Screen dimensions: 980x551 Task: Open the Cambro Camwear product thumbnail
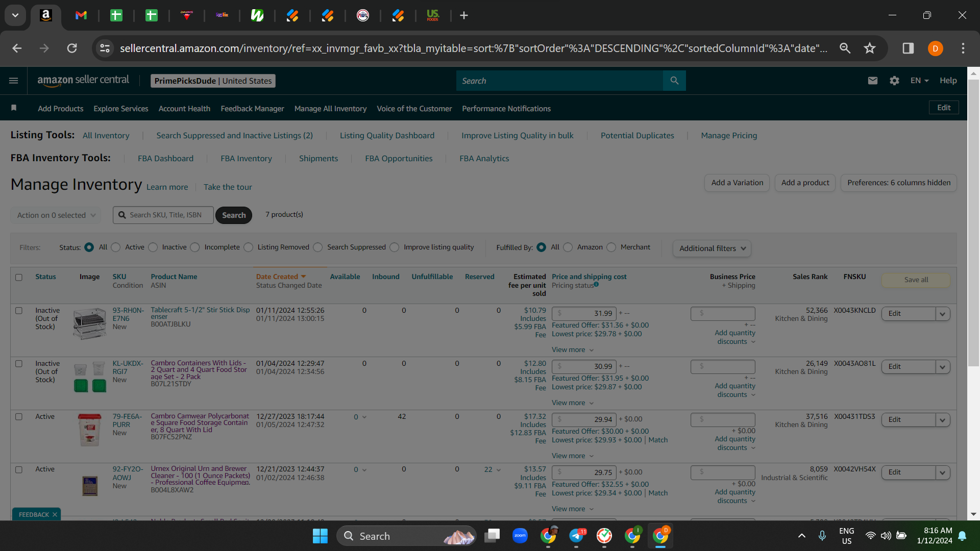pos(89,430)
